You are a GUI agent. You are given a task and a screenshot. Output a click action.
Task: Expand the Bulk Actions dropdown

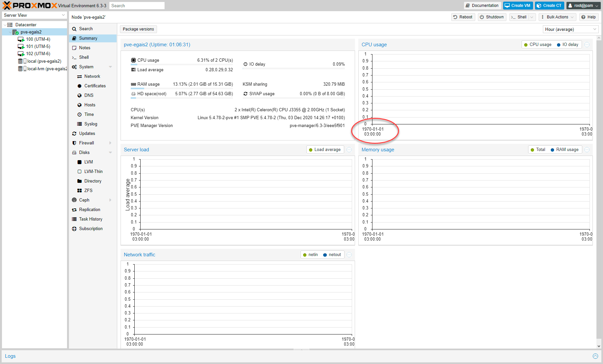[x=557, y=17]
